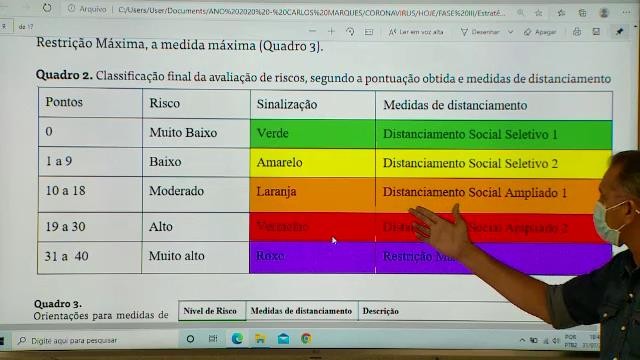Zoom out with the minus icon
The height and width of the screenshot is (360, 640).
click(x=312, y=31)
